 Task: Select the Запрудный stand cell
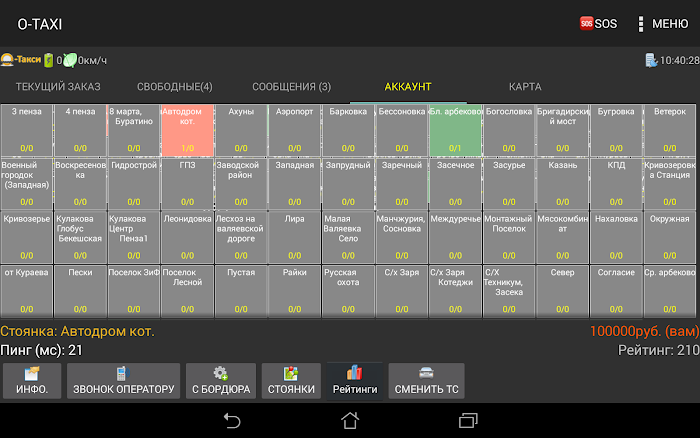tap(348, 184)
